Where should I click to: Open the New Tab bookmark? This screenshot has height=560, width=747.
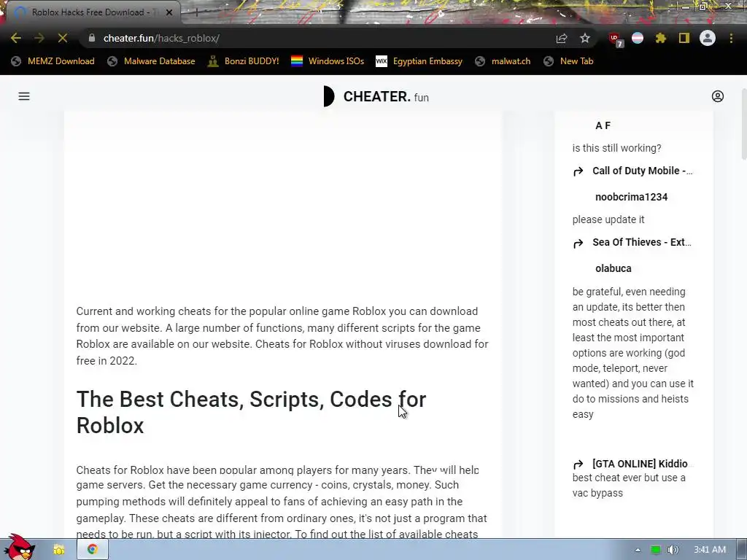pyautogui.click(x=569, y=61)
